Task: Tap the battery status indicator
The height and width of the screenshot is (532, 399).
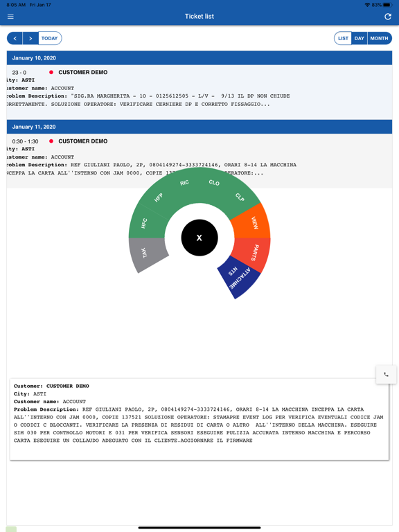Action: [387, 5]
